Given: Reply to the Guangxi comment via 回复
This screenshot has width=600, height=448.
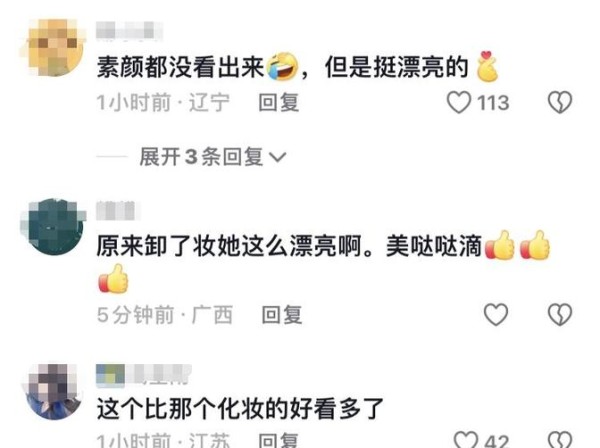Looking at the screenshot, I should [x=282, y=315].
